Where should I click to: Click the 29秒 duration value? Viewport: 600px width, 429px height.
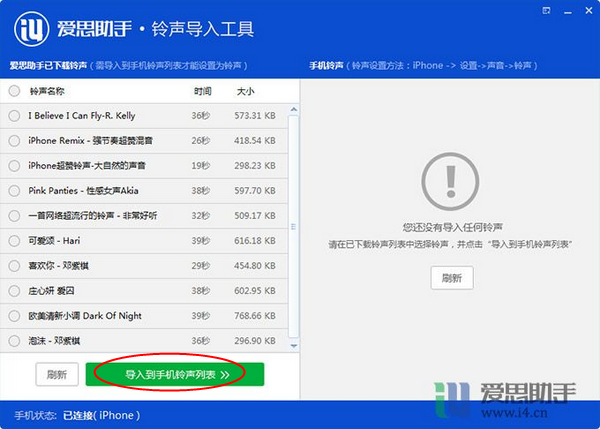(201, 266)
